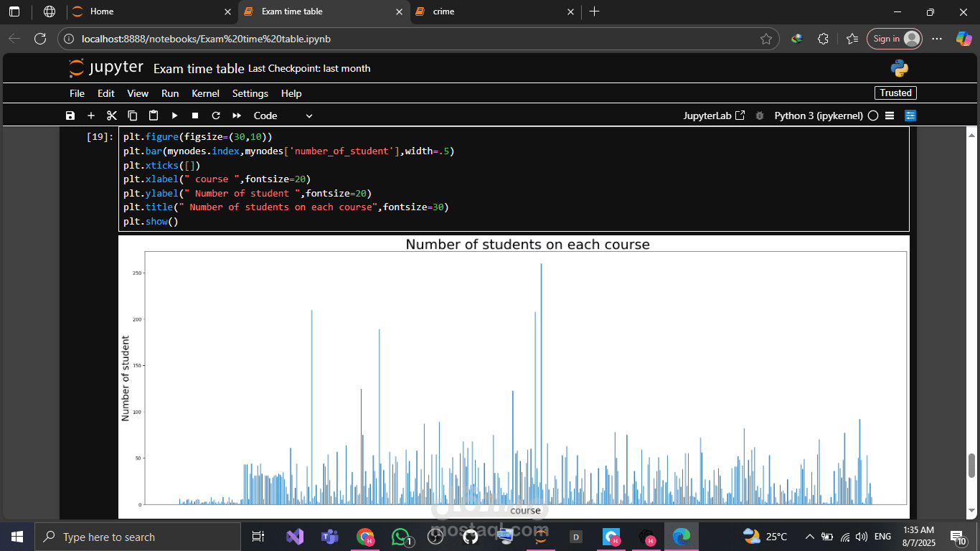Open GitHub Desktop from the taskbar
This screenshot has height=551, width=980.
coord(470,537)
